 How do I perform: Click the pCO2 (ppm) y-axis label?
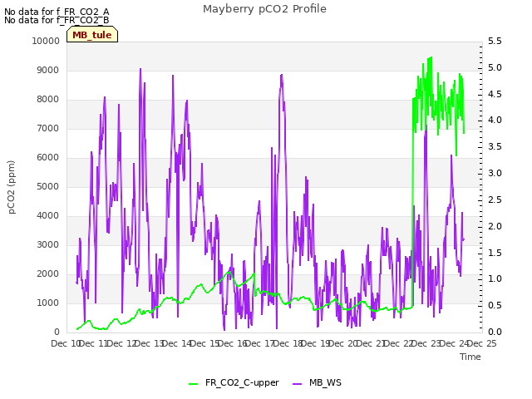coord(12,187)
